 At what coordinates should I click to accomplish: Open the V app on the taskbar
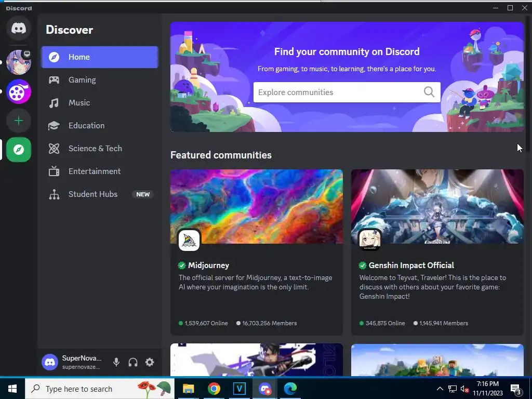coord(239,389)
